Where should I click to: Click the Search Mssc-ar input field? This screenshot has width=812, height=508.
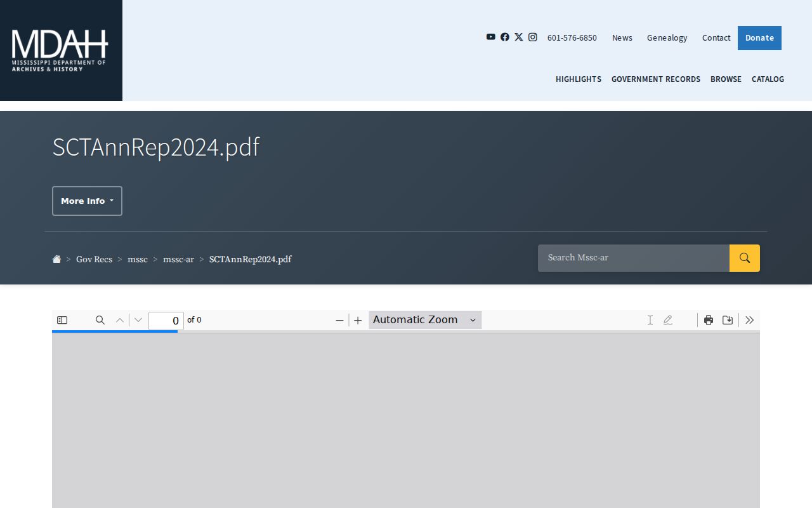634,258
